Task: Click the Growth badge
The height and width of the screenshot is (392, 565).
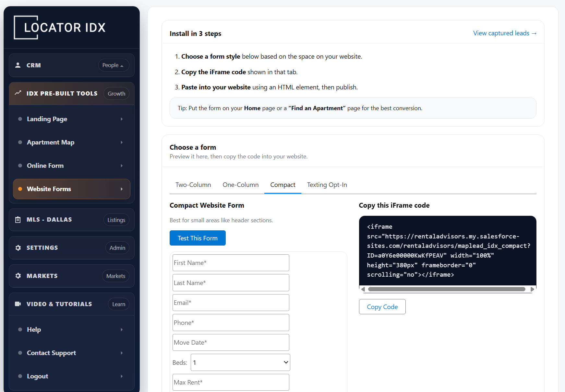Action: (116, 94)
